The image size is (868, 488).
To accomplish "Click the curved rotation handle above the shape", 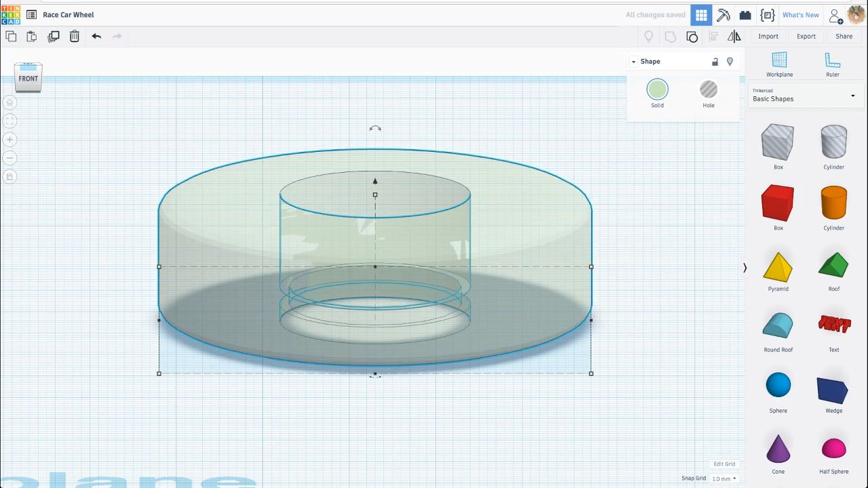I will point(375,128).
